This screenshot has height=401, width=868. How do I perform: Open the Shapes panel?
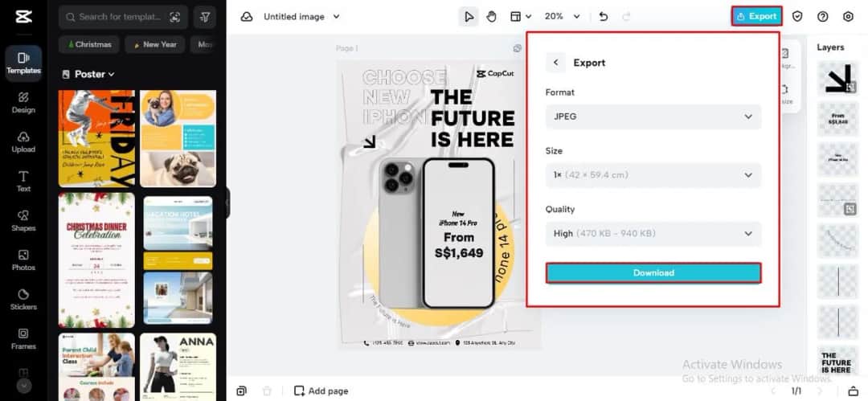23,220
